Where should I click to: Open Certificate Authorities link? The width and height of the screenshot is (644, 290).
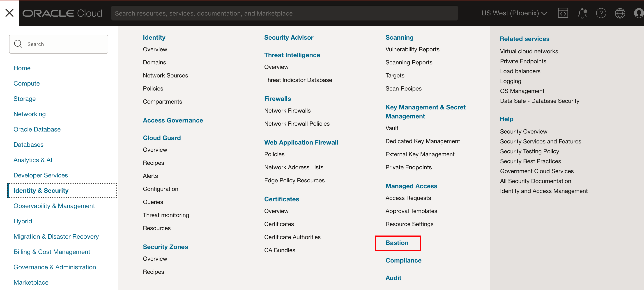pyautogui.click(x=292, y=237)
